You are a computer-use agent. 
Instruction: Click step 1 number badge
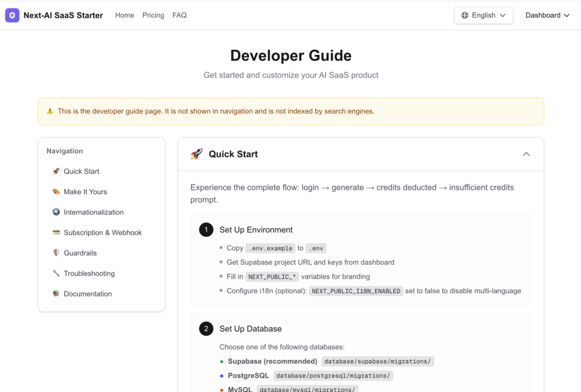pyautogui.click(x=206, y=230)
